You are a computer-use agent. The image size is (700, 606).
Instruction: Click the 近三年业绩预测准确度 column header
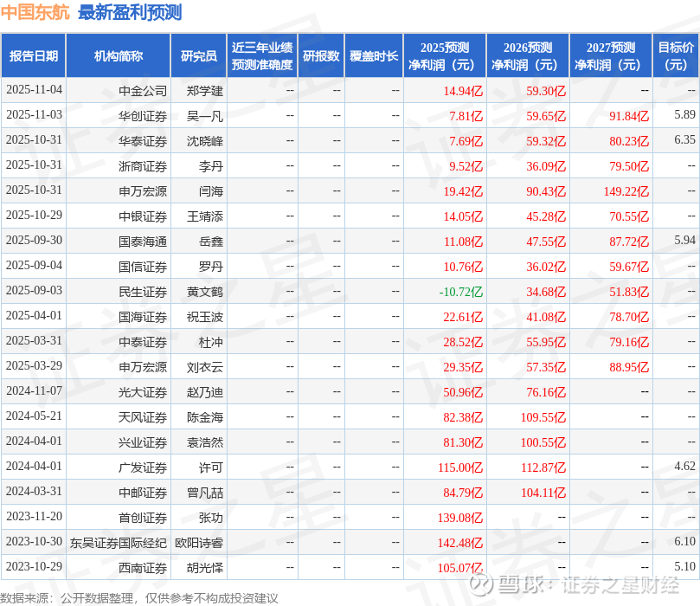click(x=262, y=55)
